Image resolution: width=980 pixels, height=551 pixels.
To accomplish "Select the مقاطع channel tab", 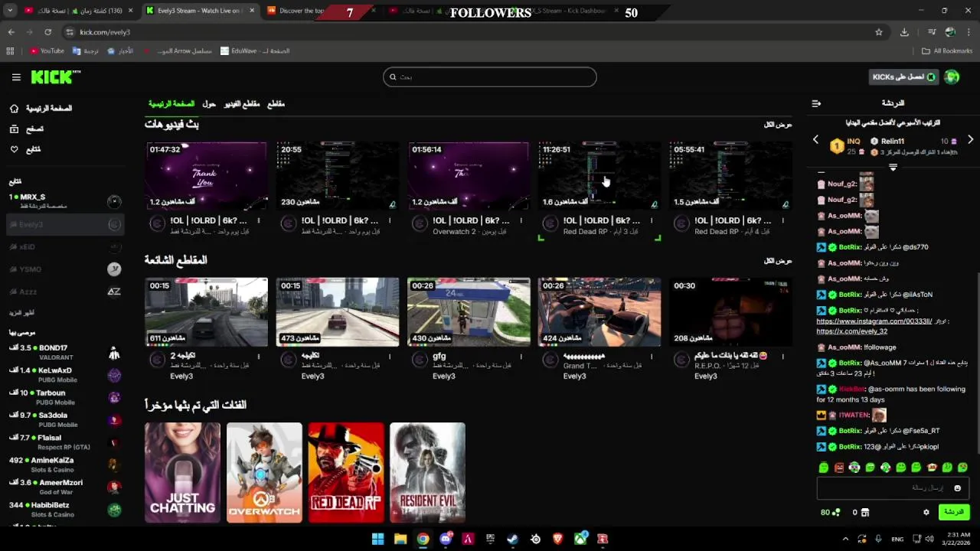I will tap(276, 104).
